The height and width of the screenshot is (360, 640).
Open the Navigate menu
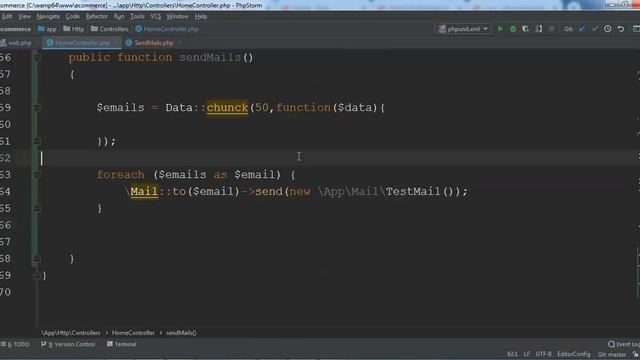coord(48,17)
